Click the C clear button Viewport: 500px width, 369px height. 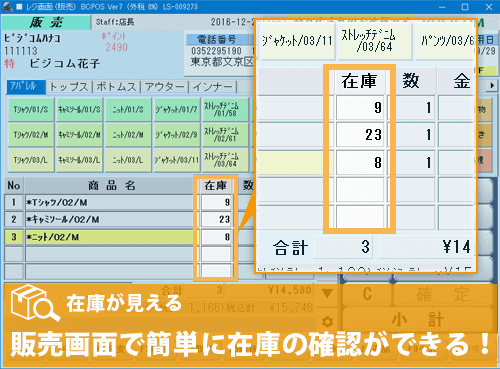tap(367, 294)
